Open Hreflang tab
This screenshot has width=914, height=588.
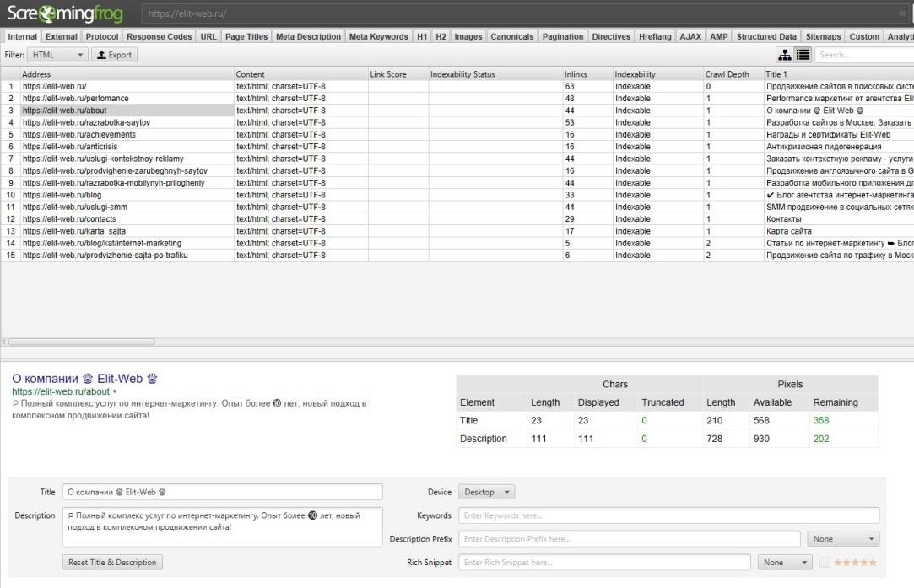655,36
